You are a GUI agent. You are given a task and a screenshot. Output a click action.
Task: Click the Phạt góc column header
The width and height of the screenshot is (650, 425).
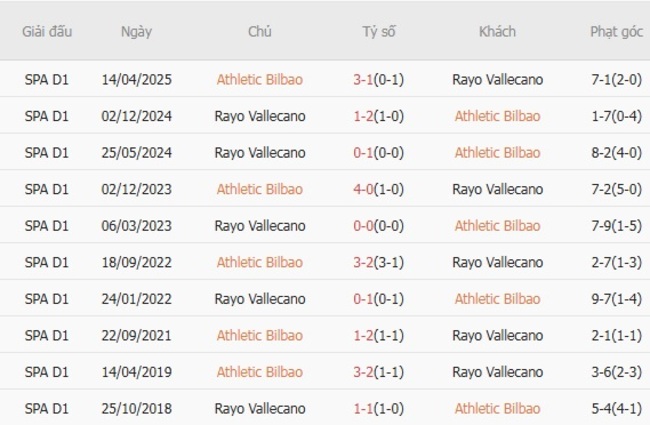click(x=616, y=31)
